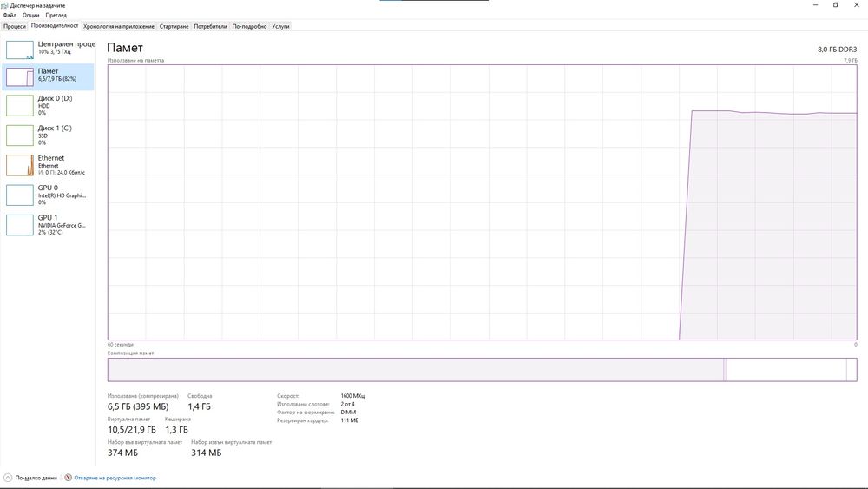868x489 pixels.
Task: Click the Диск 0 mini graph thumbnail
Action: point(20,105)
